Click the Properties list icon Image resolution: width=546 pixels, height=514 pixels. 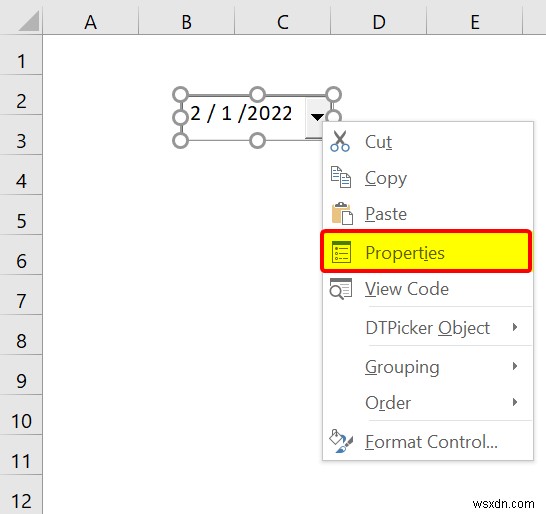(x=341, y=252)
